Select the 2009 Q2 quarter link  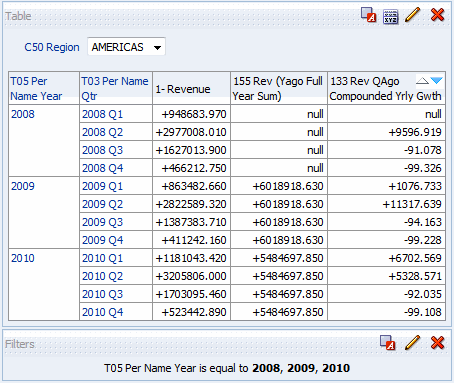pyautogui.click(x=103, y=204)
